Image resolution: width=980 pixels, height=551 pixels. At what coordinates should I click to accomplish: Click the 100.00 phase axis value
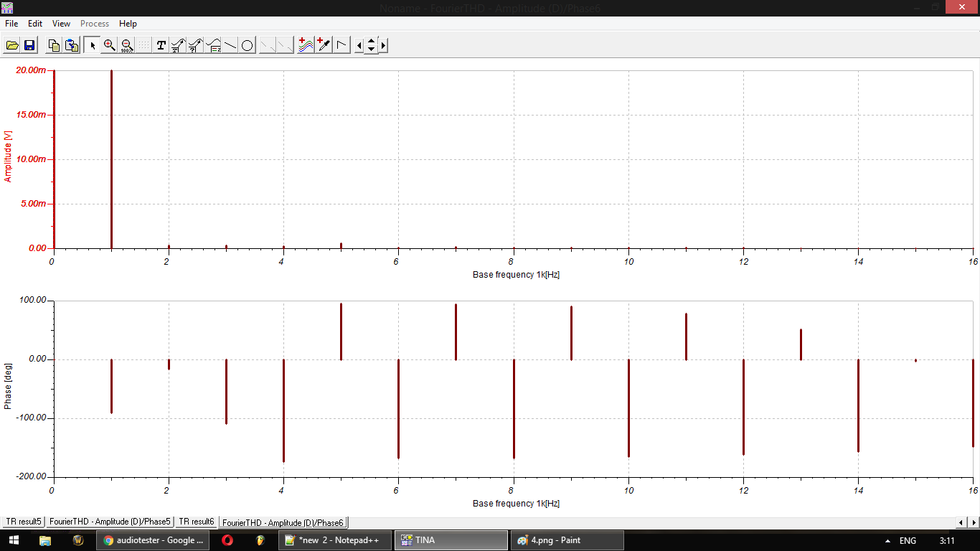click(x=32, y=301)
